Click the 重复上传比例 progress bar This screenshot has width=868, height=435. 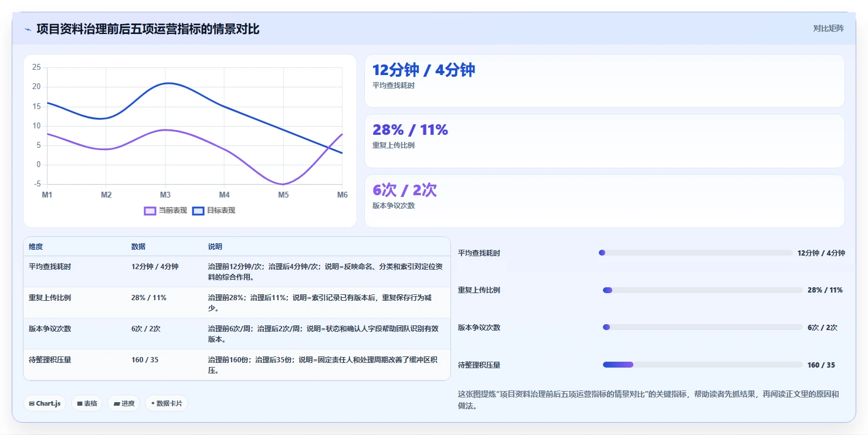[703, 290]
